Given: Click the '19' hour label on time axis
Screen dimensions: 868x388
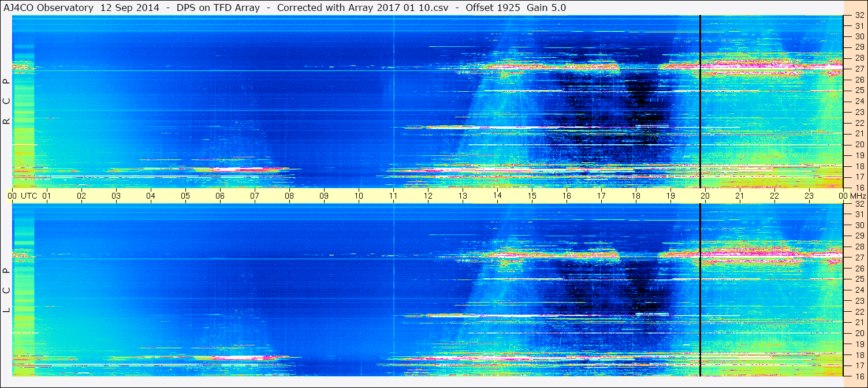Looking at the screenshot, I should [670, 196].
